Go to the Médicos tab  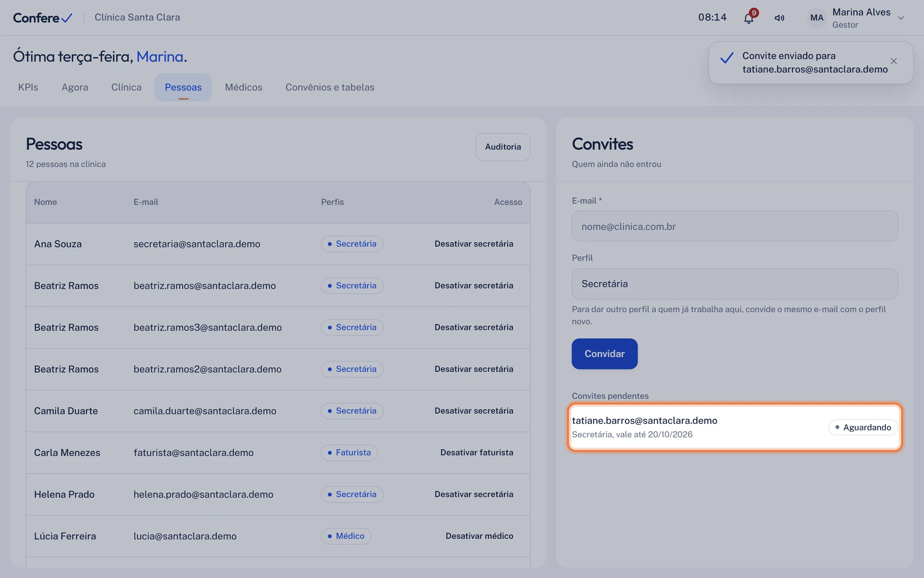(244, 87)
